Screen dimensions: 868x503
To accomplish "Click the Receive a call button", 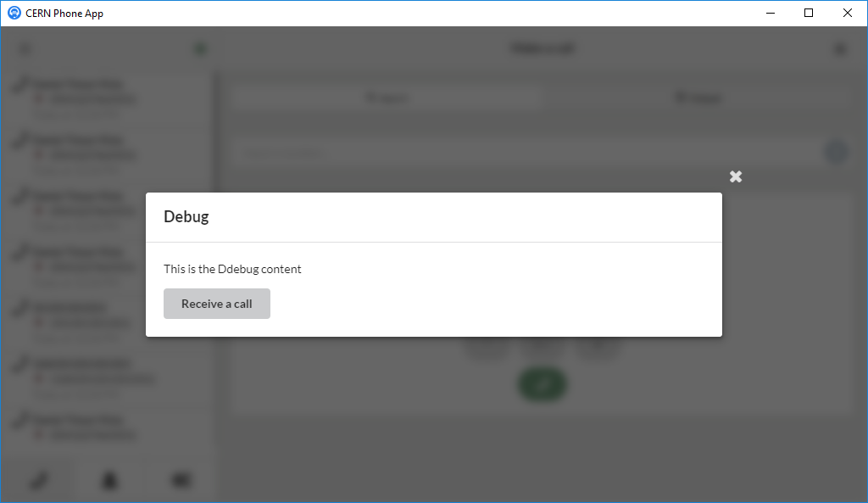I will 216,304.
